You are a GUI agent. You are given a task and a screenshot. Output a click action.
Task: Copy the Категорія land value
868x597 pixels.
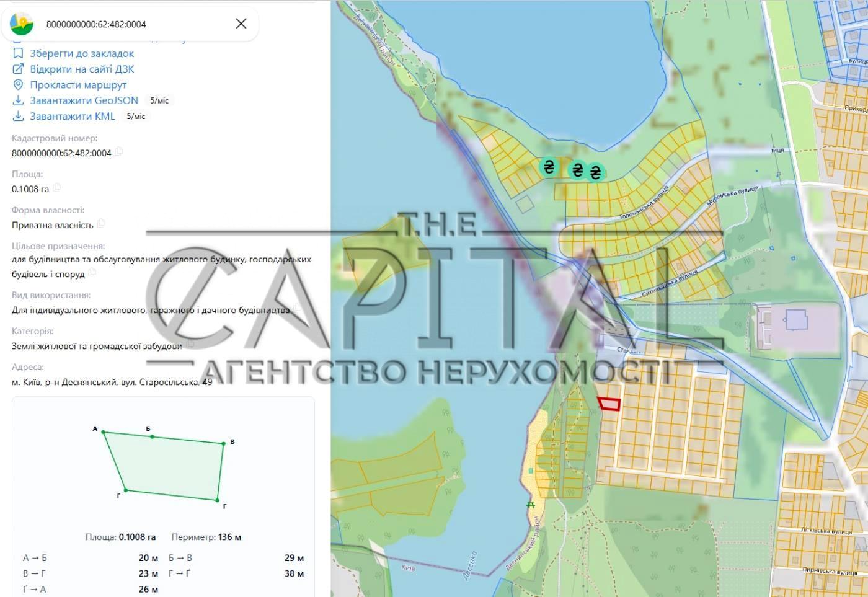[189, 345]
